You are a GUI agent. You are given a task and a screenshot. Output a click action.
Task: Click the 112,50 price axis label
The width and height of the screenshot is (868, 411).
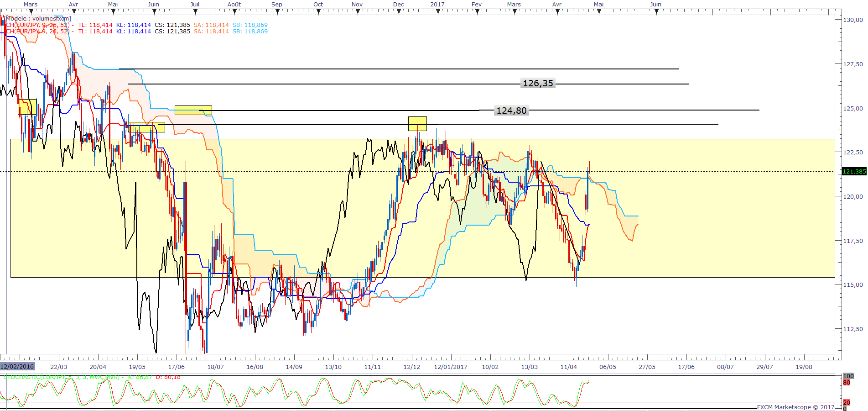853,329
